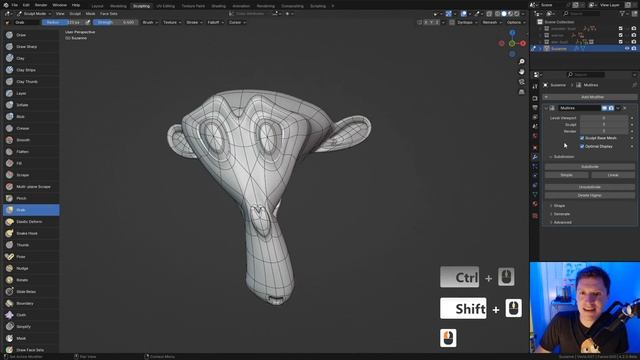640x360 pixels.
Task: Select the Mask brush
Action: (x=31, y=338)
